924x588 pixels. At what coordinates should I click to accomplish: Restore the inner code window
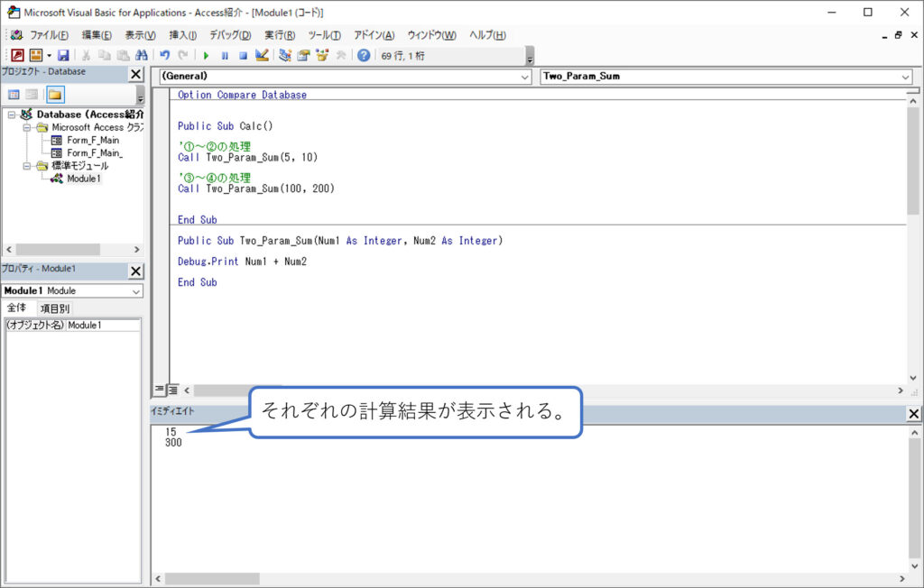(898, 35)
